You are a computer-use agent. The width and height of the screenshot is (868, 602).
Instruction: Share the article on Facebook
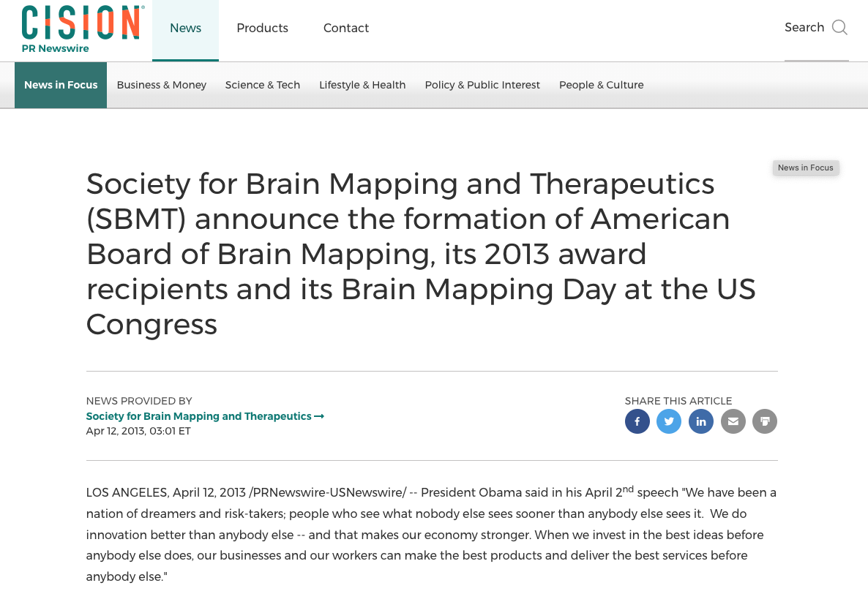[x=637, y=421]
